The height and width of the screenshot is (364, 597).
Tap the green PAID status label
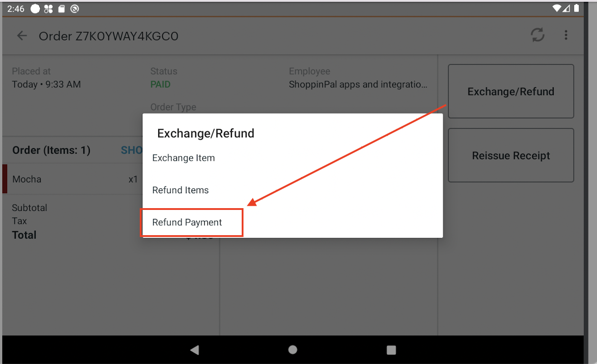(x=161, y=85)
